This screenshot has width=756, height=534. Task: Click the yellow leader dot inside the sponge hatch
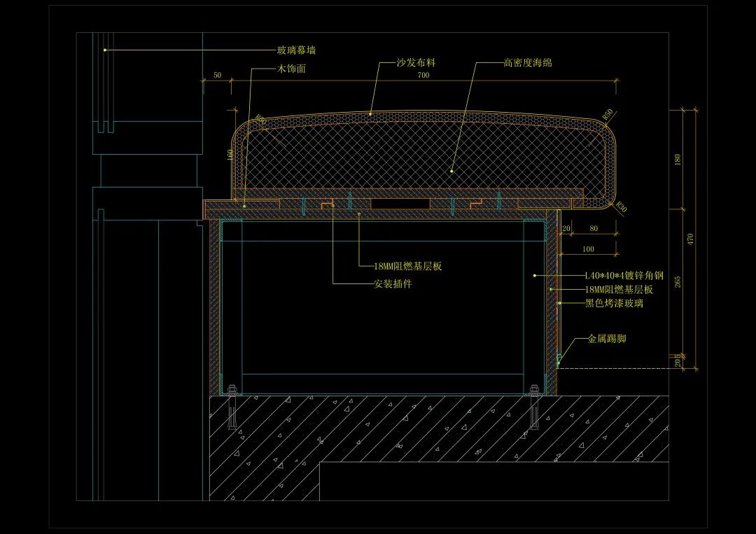coord(451,170)
